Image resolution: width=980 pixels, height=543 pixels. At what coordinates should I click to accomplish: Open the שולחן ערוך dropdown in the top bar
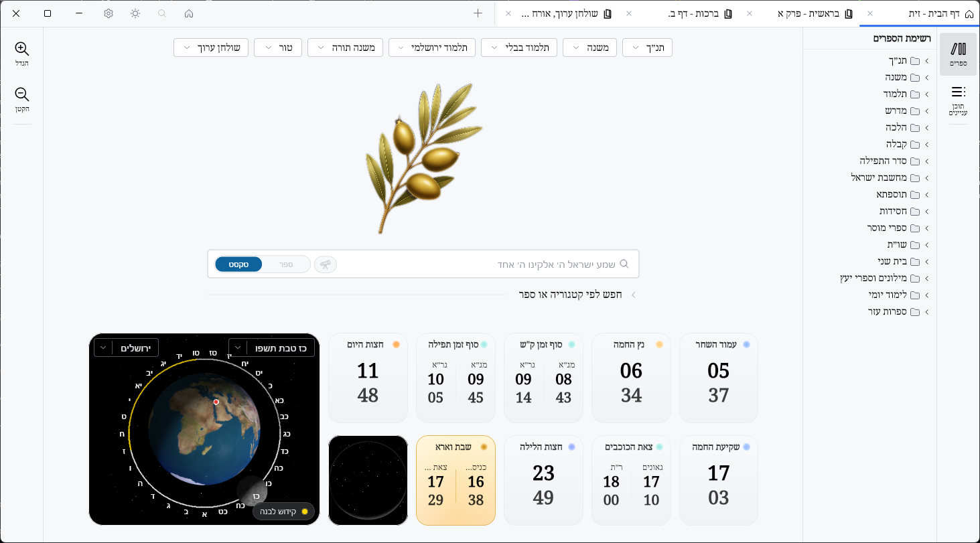[211, 48]
